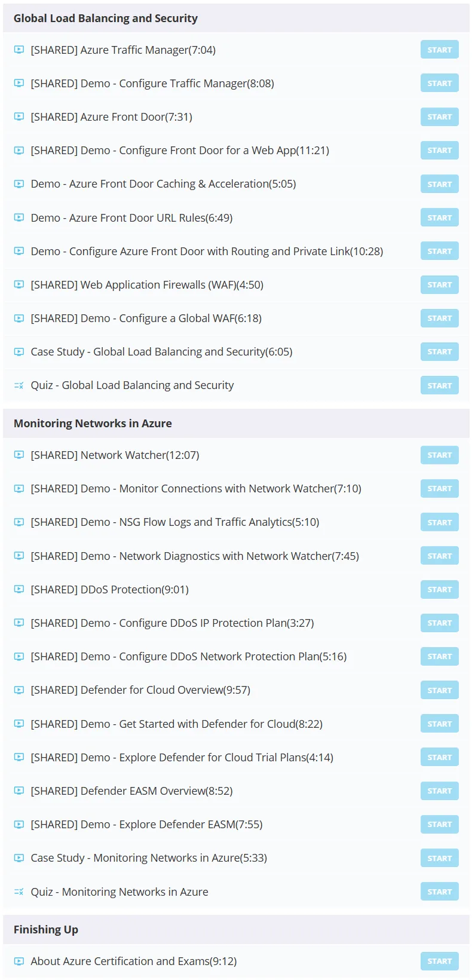
Task: Open Explore Defender EASM(7:55) lecture title
Action: (146, 824)
